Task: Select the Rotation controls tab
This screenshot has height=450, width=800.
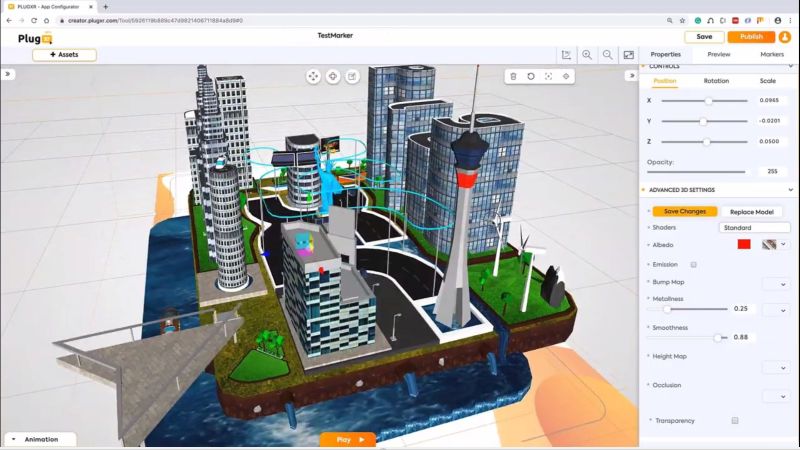Action: (x=716, y=81)
